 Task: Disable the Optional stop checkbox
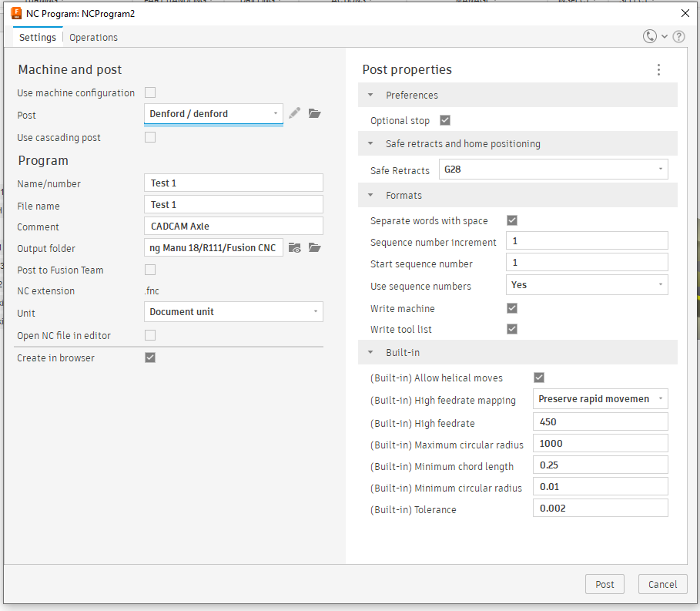tap(444, 120)
